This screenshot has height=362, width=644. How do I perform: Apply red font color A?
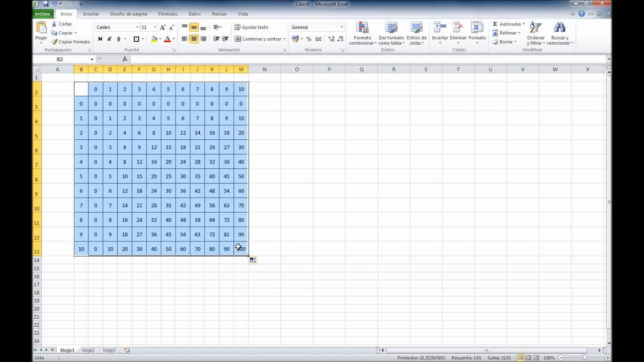pos(167,39)
